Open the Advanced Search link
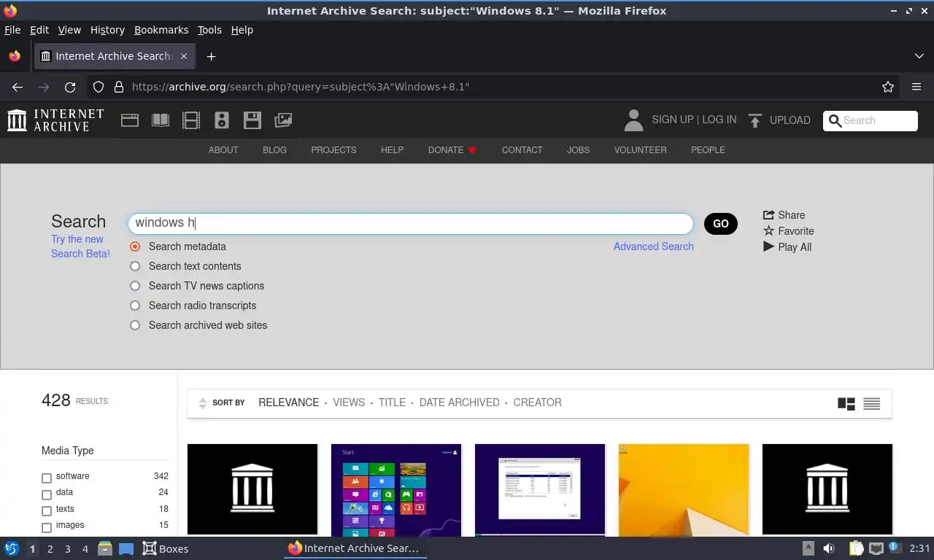The height and width of the screenshot is (560, 934). coord(654,246)
